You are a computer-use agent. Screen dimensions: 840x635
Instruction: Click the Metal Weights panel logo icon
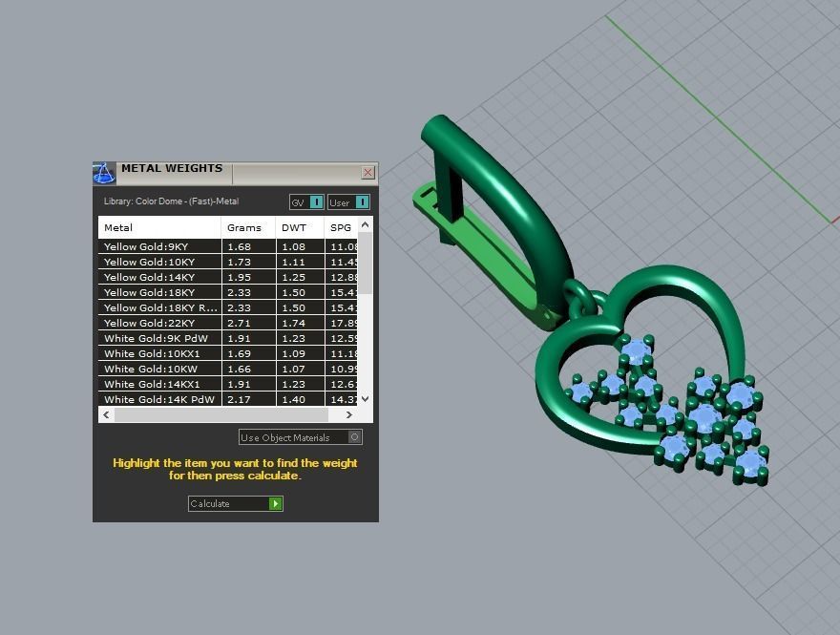coord(103,173)
